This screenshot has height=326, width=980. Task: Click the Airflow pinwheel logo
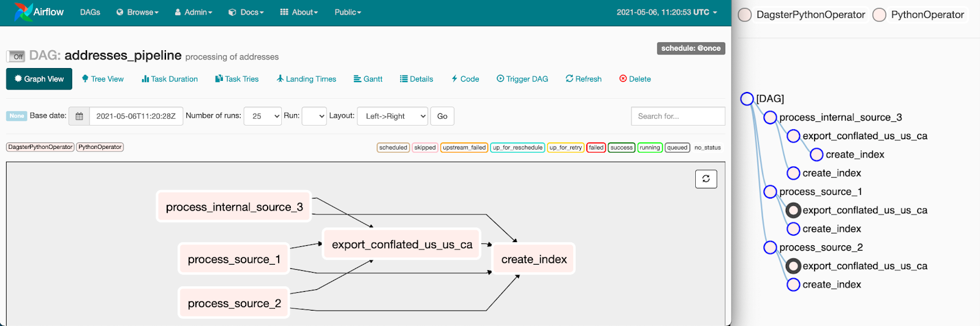pos(23,12)
